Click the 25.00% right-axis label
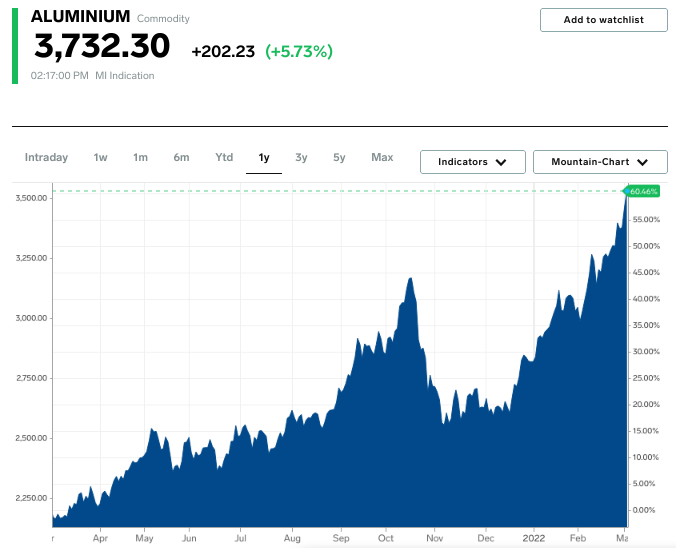 pos(646,378)
